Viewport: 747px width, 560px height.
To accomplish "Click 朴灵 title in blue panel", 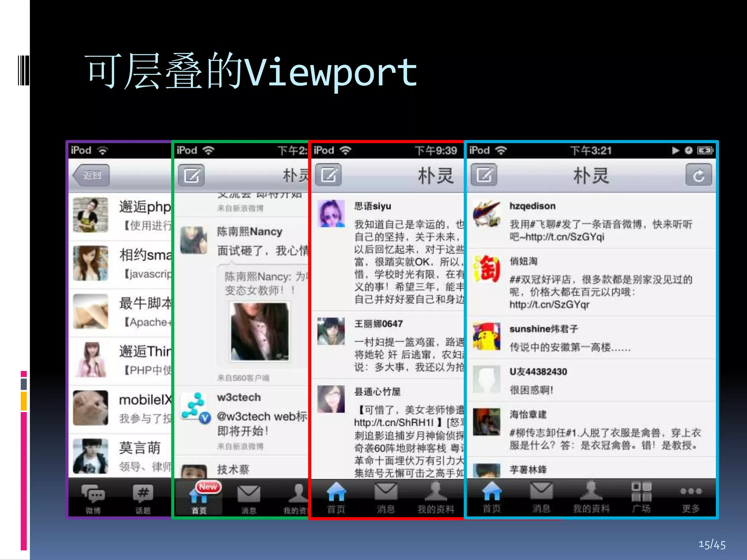I will [591, 176].
